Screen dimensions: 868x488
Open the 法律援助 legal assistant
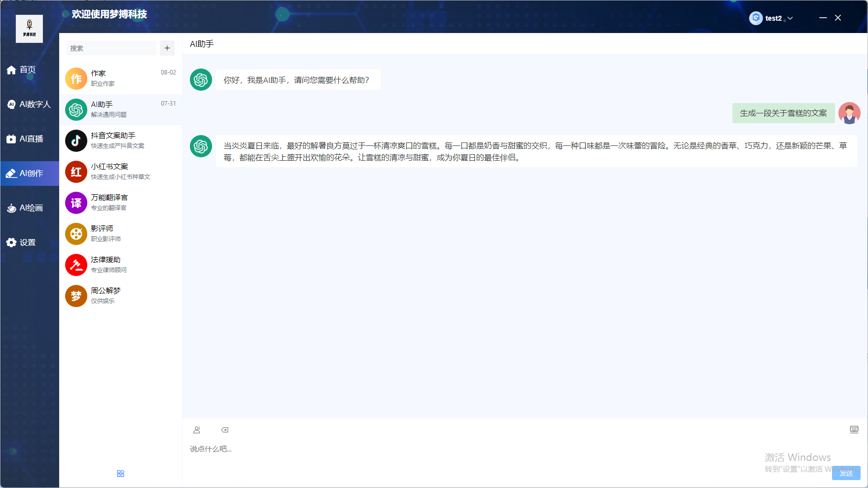pos(120,264)
